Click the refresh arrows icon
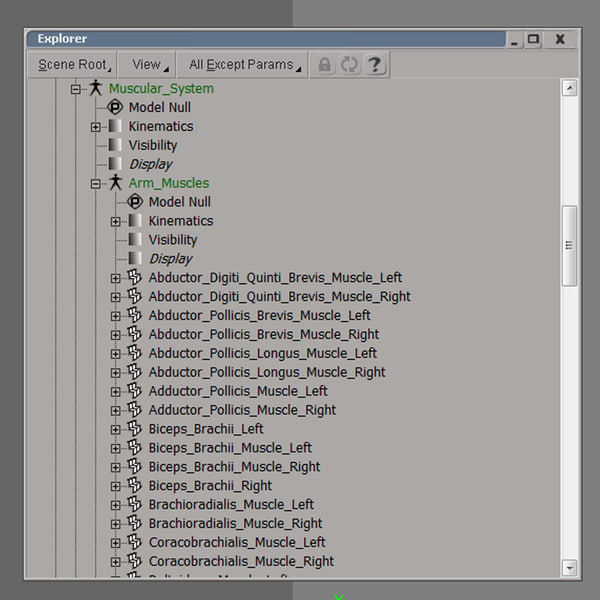600x600 pixels. coord(349,65)
